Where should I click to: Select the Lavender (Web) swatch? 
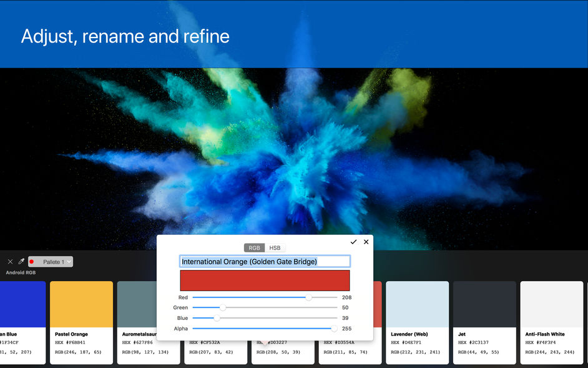417,304
